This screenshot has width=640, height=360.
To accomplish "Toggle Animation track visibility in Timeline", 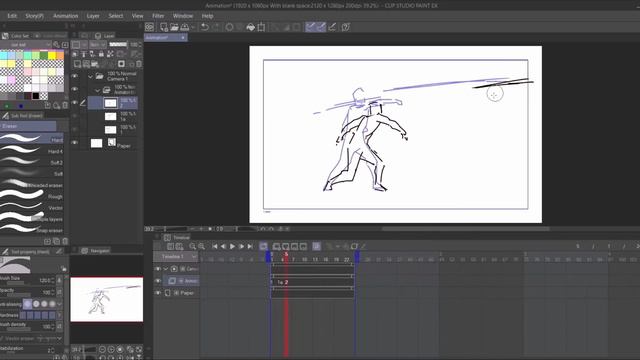I will tap(158, 281).
